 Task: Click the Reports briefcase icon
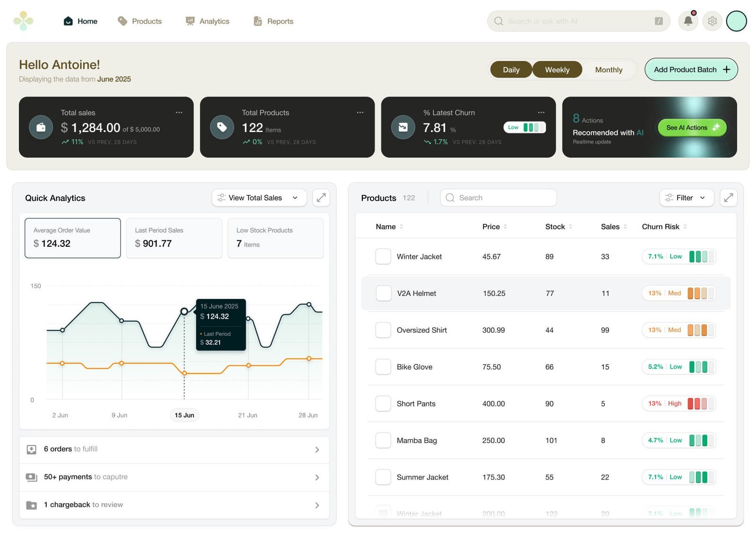coord(258,21)
